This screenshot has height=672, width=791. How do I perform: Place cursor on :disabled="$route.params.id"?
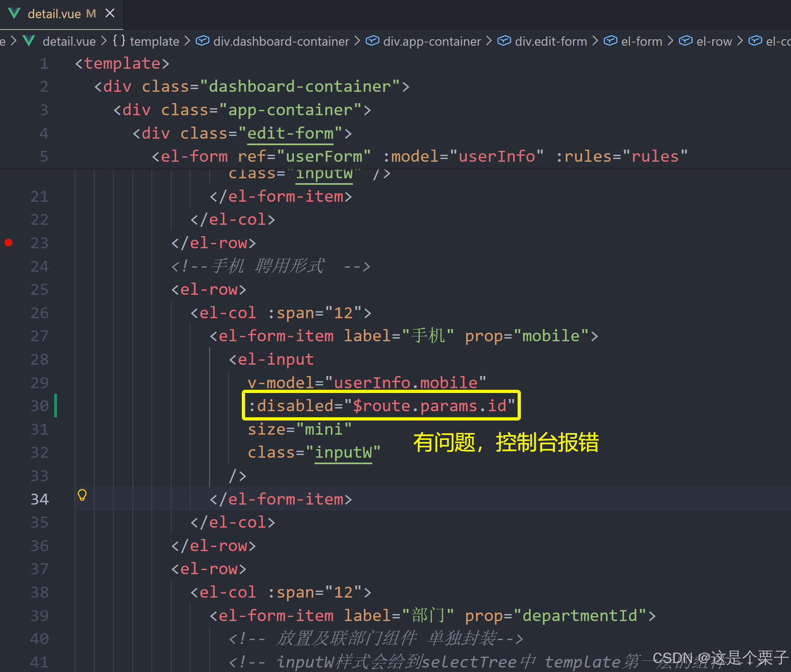(381, 406)
